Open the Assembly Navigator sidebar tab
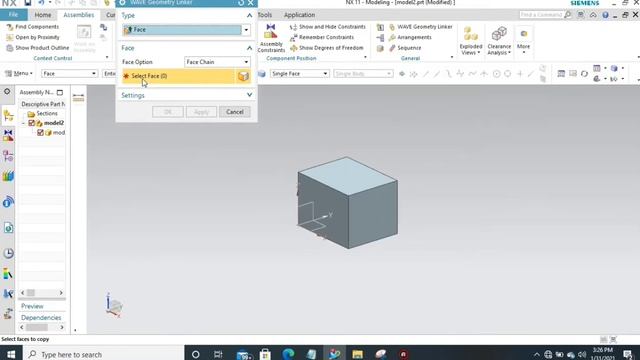The image size is (640, 360). click(x=8, y=116)
